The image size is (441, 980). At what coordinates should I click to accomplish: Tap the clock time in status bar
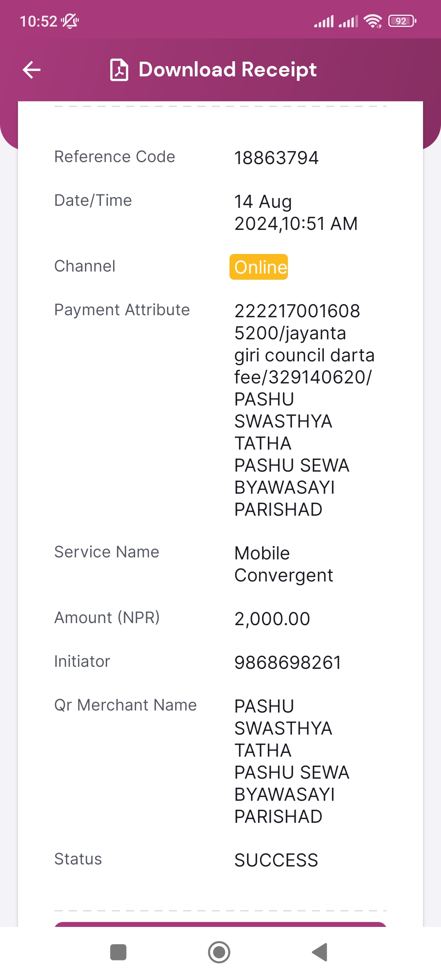click(x=39, y=21)
